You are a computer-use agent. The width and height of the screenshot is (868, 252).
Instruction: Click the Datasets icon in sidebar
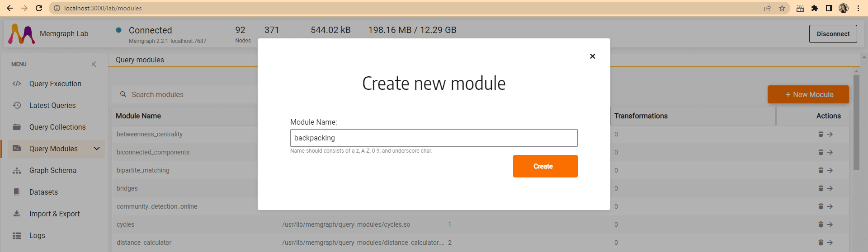click(x=17, y=192)
